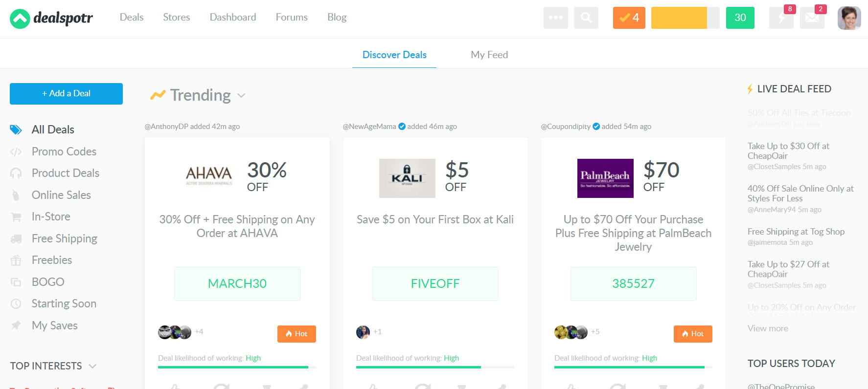
Task: Click the Promo Codes code icon
Action: (16, 152)
